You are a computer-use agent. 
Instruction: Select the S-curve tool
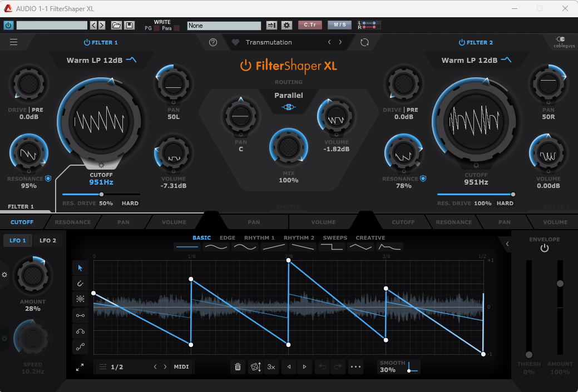[x=80, y=347]
